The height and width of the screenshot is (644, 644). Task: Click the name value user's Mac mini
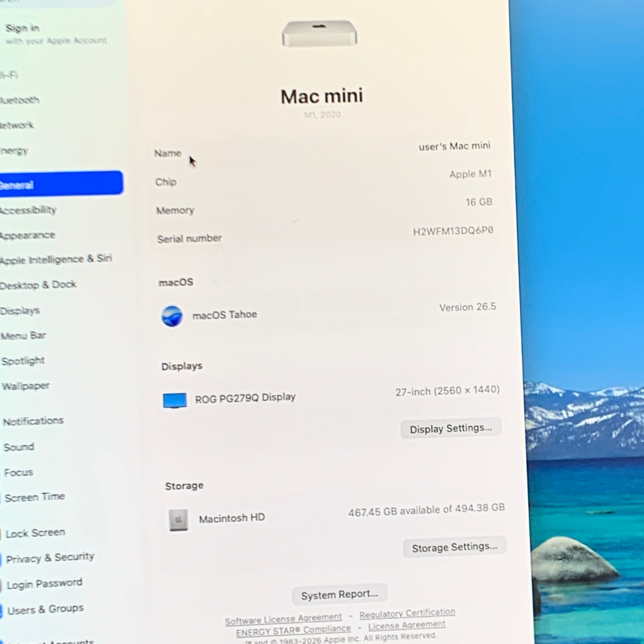pos(455,146)
